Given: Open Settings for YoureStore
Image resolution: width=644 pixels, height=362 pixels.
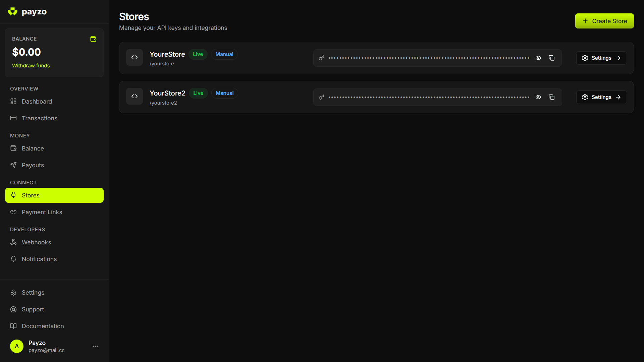Looking at the screenshot, I should 601,58.
